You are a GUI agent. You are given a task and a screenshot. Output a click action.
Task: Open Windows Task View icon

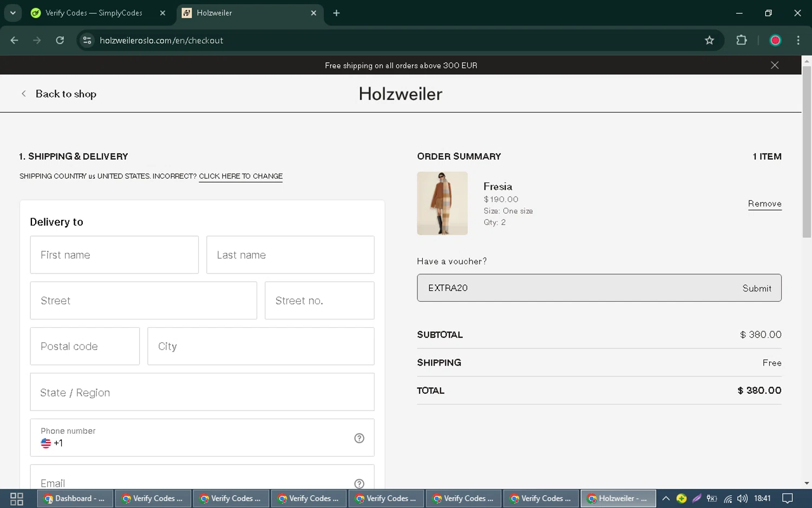pos(17,499)
